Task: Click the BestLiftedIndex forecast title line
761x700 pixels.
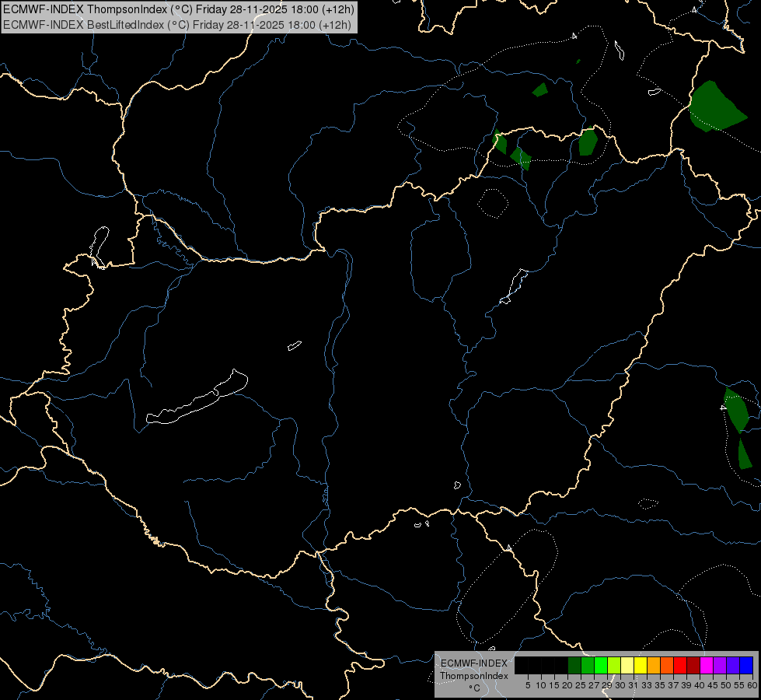Action: pyautogui.click(x=177, y=25)
